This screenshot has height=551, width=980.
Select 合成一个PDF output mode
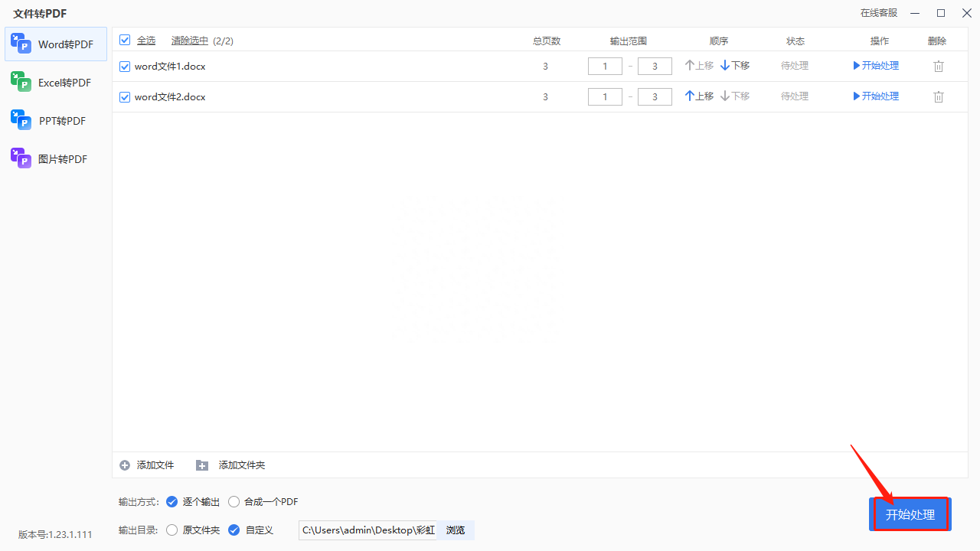[234, 502]
